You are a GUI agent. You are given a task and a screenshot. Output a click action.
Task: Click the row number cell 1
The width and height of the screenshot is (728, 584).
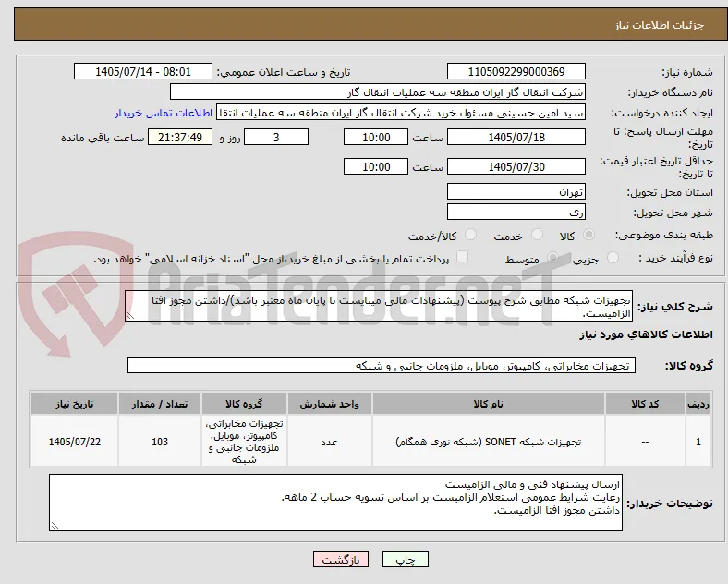click(698, 442)
